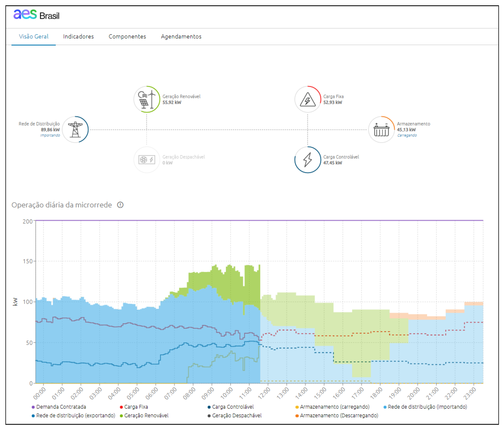Screen dimensions: 504x430
Task: Open the Agendamentos tab
Action: tap(181, 36)
